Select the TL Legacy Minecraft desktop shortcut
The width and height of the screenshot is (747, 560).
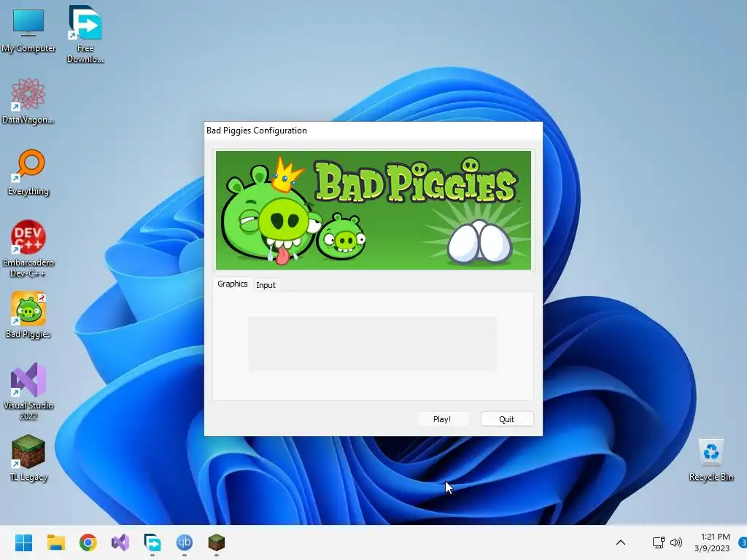28,458
